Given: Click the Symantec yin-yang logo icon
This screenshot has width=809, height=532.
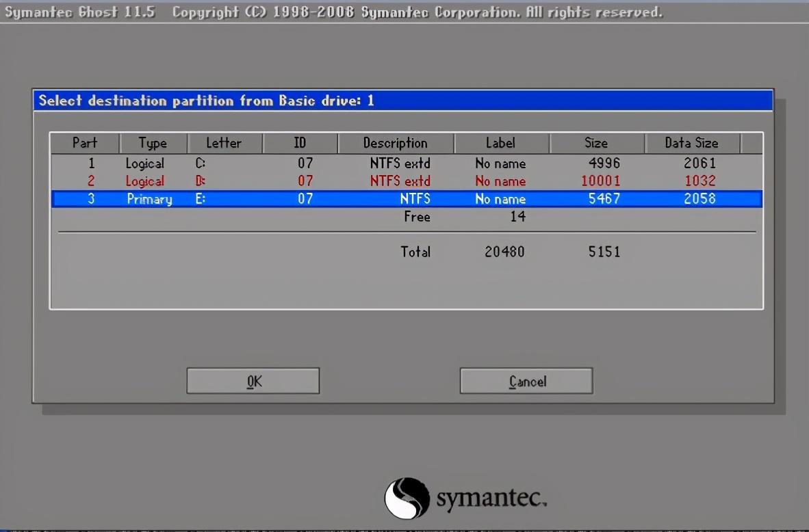Looking at the screenshot, I should [x=407, y=499].
